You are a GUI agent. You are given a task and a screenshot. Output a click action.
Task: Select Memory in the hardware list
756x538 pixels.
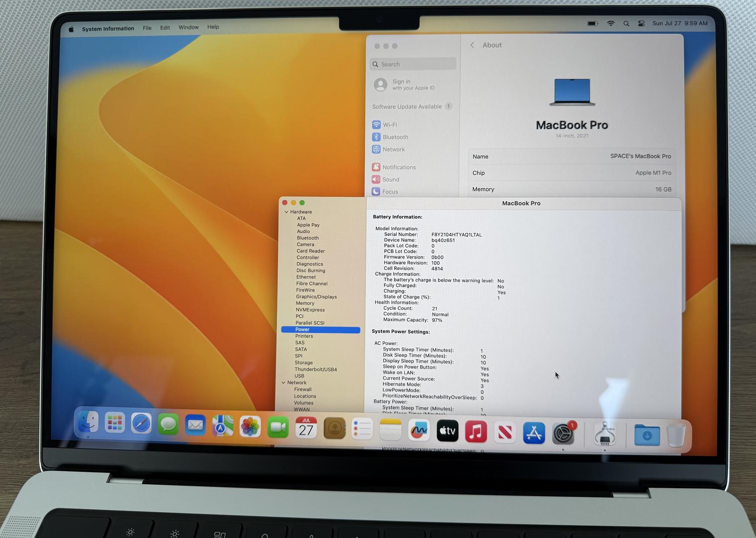point(305,303)
